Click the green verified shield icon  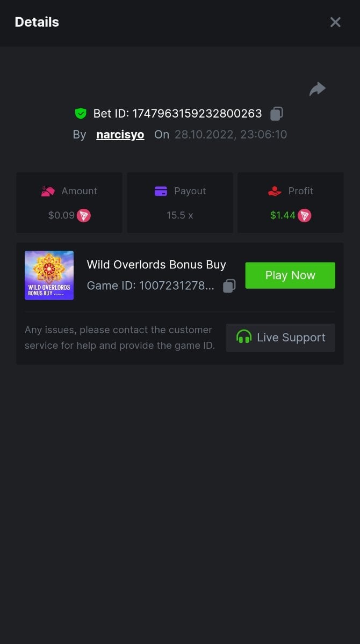point(81,113)
